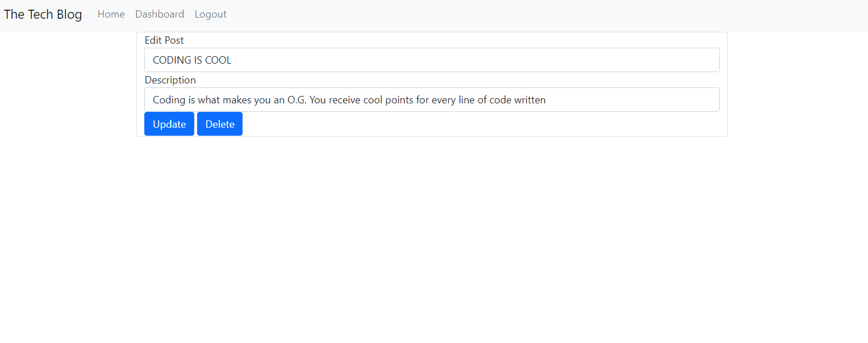Click the Edit Post heading label
The image size is (868, 343).
point(164,40)
